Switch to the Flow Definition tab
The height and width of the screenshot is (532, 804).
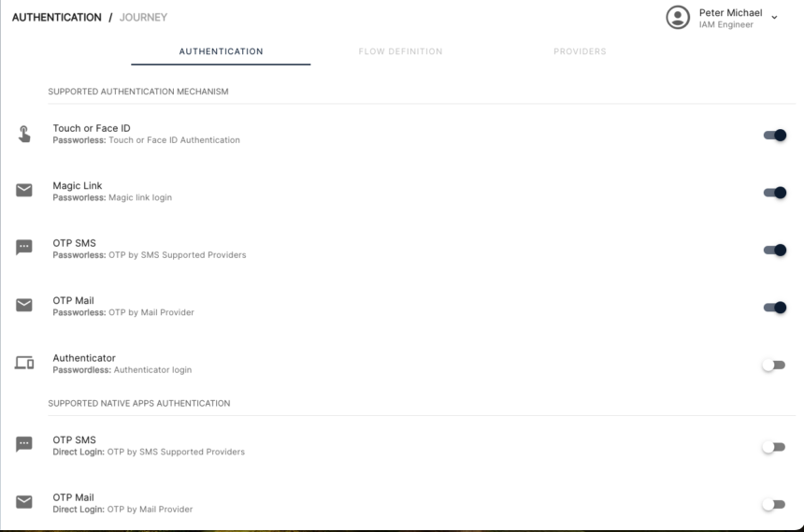400,51
